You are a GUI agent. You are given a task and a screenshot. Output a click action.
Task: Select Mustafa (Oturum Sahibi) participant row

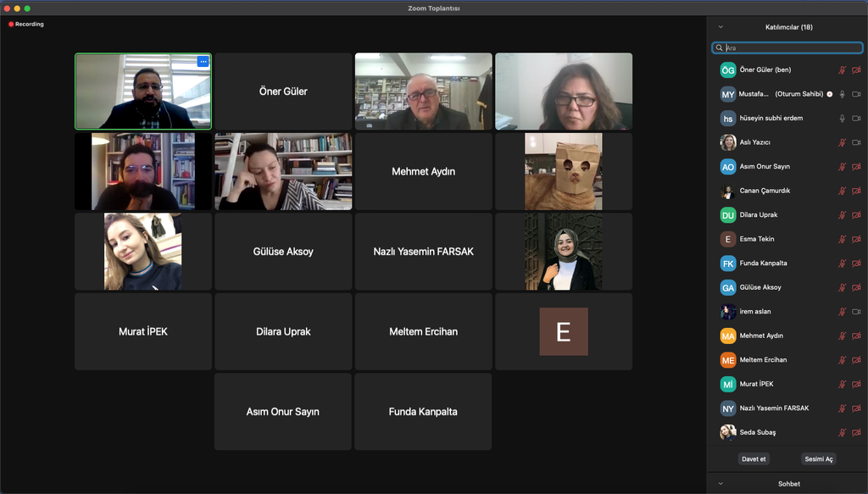(787, 94)
